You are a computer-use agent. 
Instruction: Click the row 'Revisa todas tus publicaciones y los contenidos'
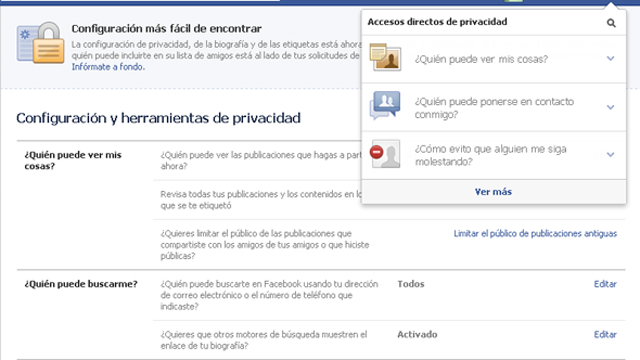click(260, 200)
